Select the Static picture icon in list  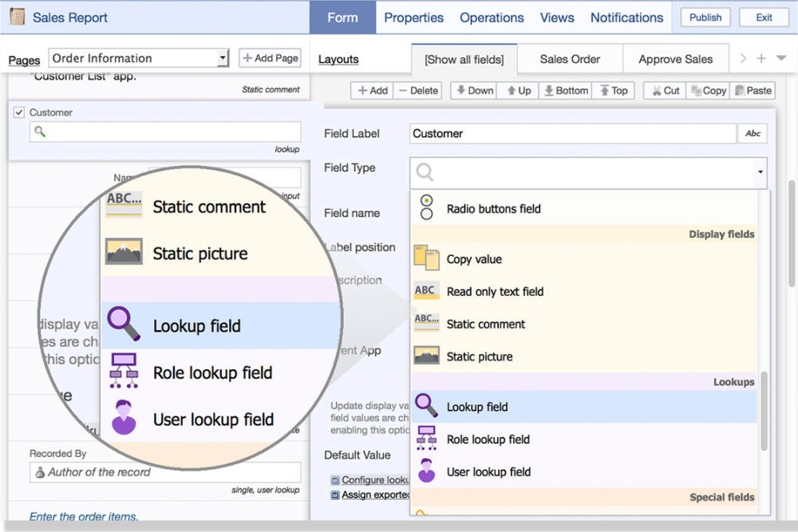point(427,356)
